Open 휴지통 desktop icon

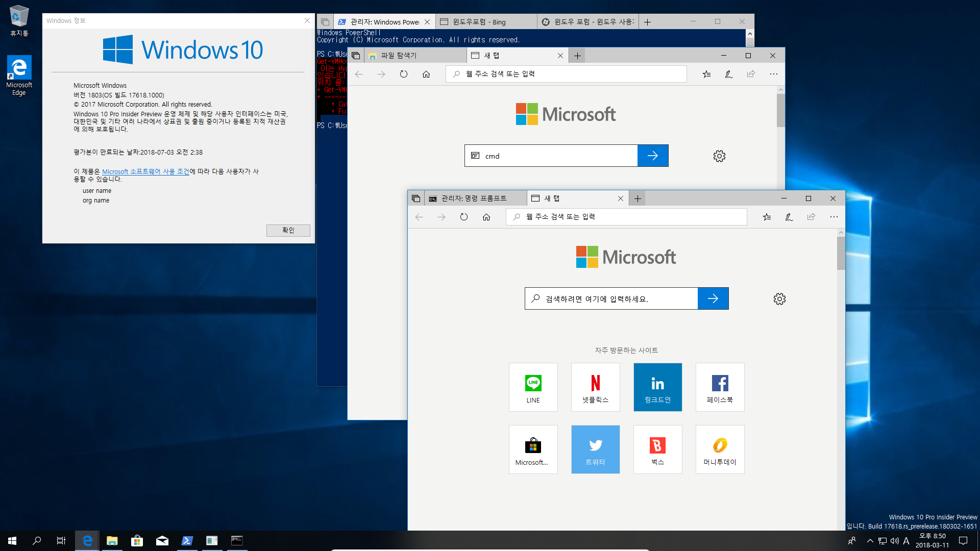pyautogui.click(x=19, y=21)
